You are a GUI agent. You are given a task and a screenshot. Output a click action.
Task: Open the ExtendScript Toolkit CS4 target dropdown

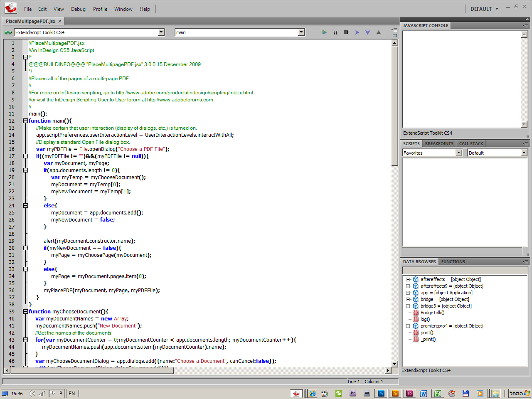click(x=161, y=32)
